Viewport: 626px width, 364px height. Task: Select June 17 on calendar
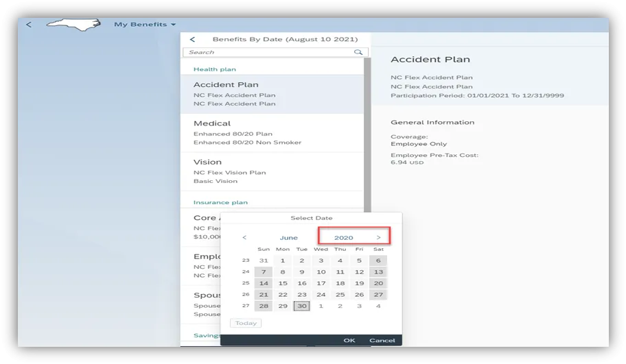[x=321, y=283]
